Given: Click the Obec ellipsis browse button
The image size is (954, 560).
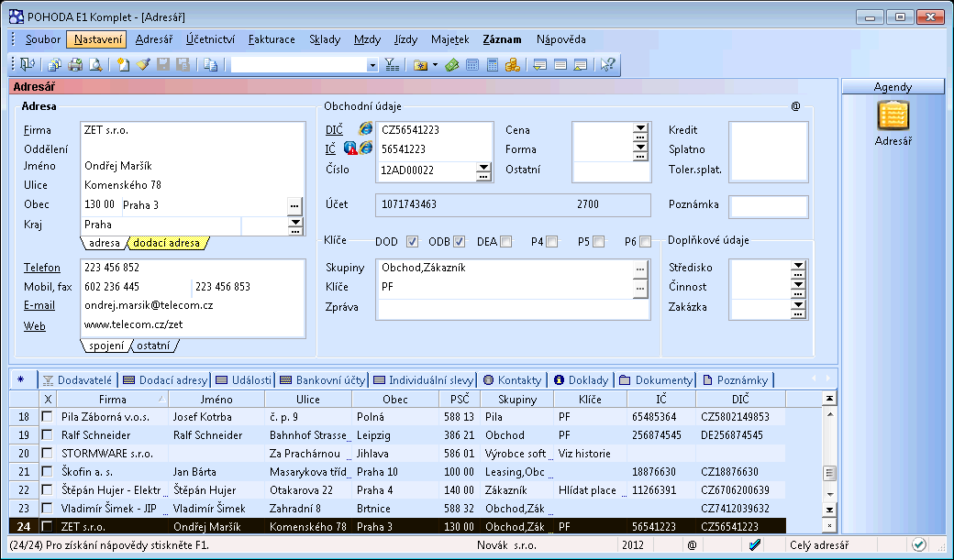Looking at the screenshot, I should pyautogui.click(x=294, y=205).
